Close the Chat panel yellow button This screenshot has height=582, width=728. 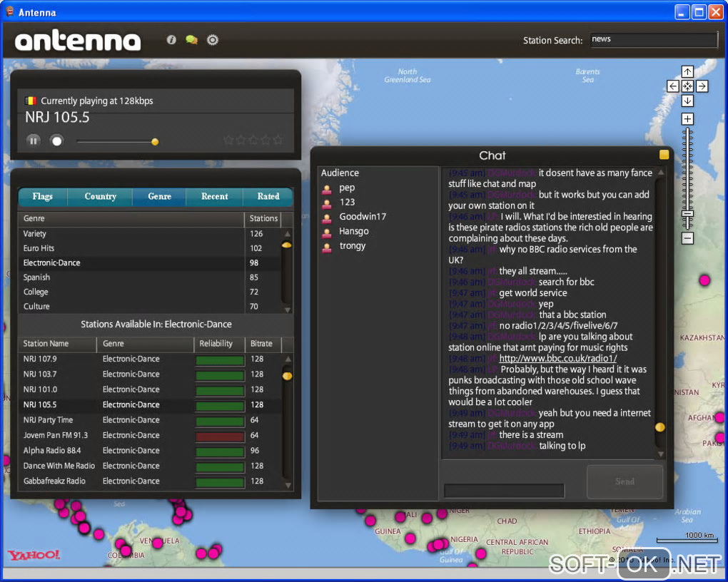pos(664,155)
